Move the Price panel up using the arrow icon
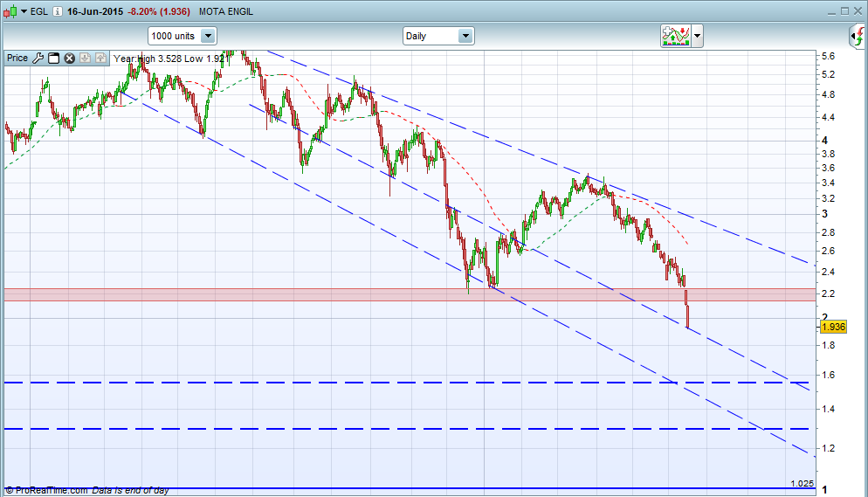The width and height of the screenshot is (868, 497). (x=100, y=59)
